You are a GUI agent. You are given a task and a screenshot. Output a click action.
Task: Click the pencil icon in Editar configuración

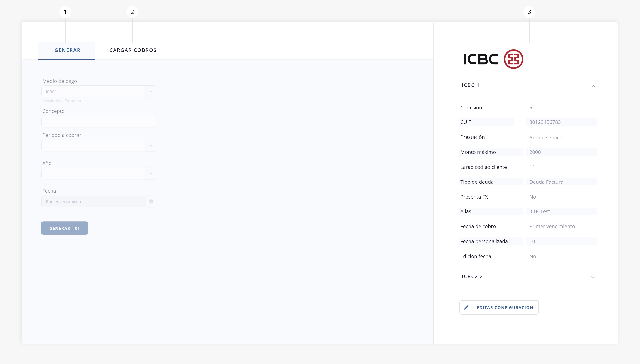click(467, 308)
